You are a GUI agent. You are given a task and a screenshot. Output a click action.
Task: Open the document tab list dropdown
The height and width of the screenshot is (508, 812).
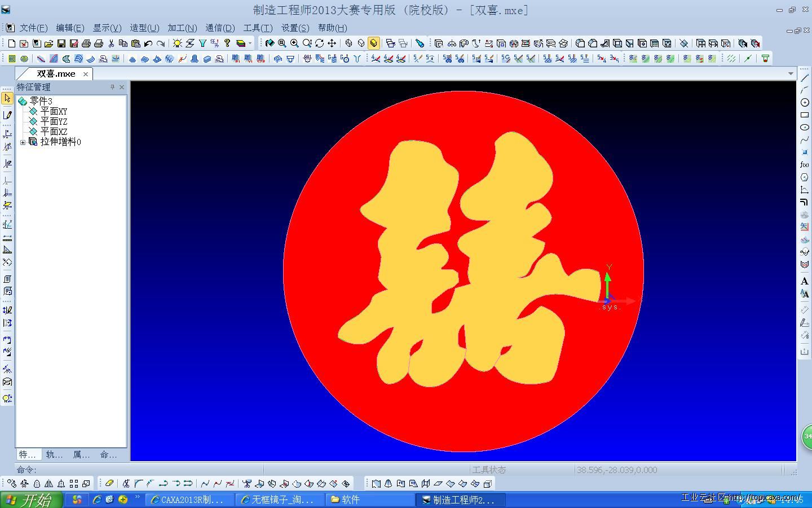791,74
